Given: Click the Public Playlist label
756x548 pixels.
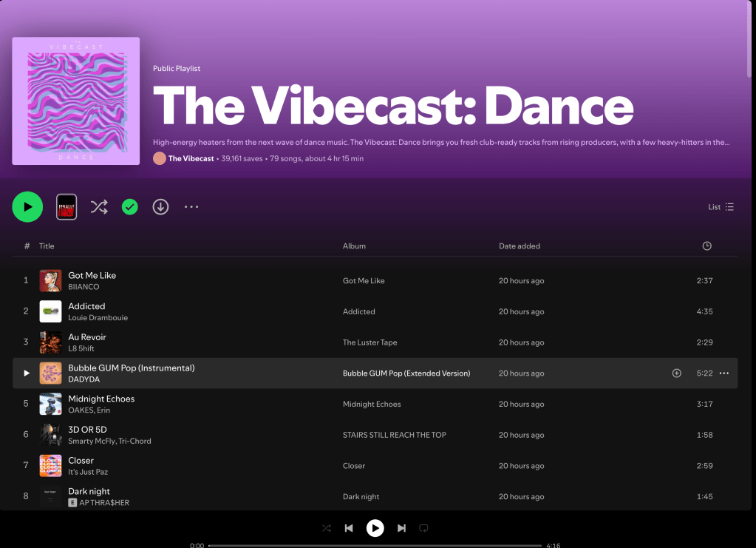Looking at the screenshot, I should tap(177, 69).
